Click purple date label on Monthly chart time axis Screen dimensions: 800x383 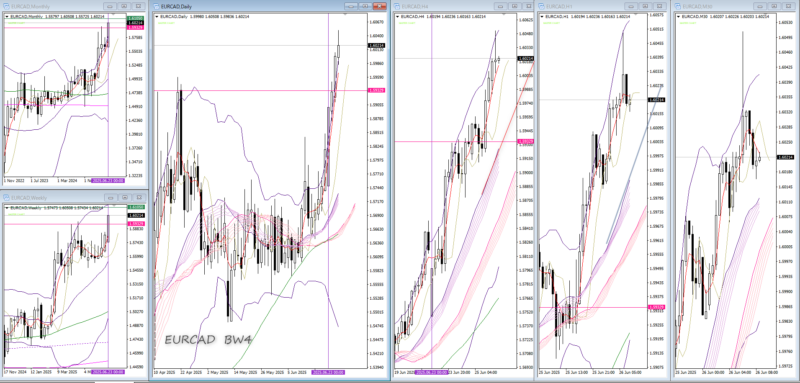coord(109,181)
